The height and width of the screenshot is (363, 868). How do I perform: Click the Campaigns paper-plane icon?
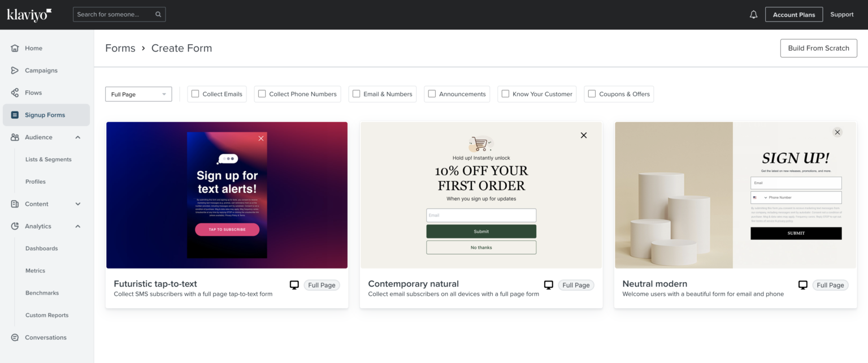click(15, 71)
